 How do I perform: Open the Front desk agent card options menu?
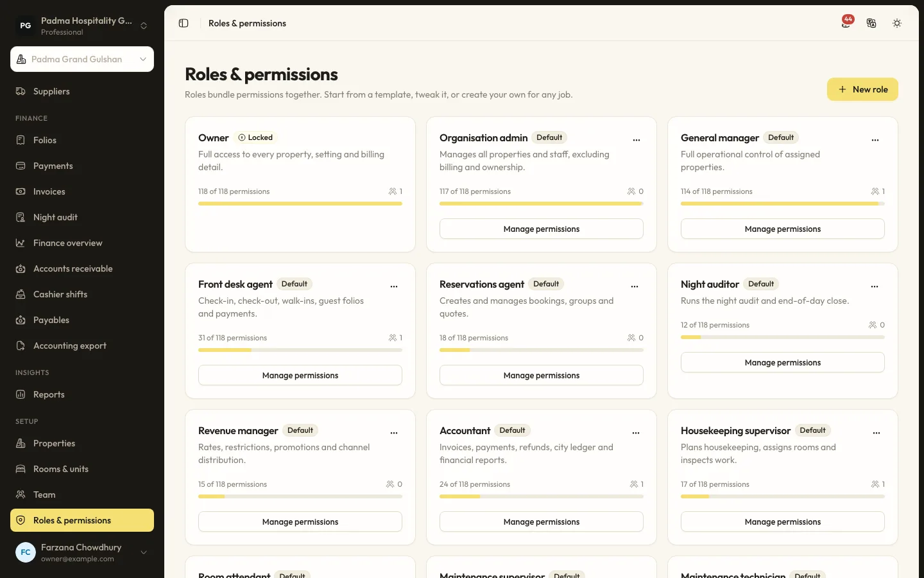pos(394,286)
